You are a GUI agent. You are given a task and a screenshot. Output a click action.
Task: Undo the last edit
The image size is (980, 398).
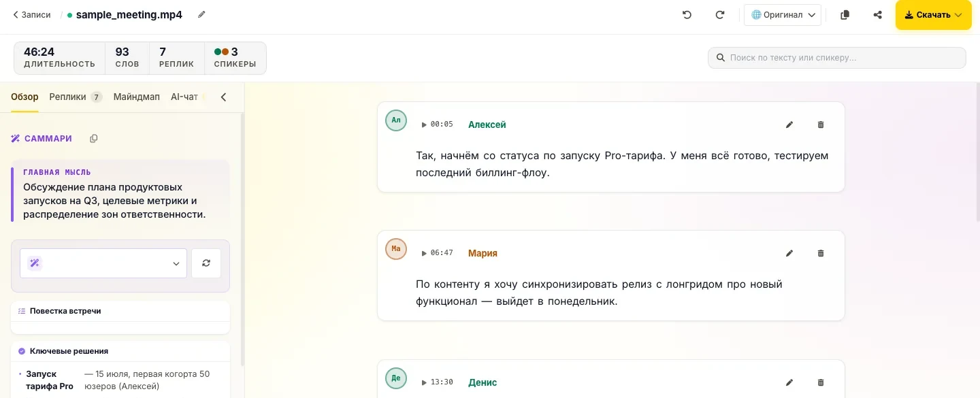[x=687, y=14]
